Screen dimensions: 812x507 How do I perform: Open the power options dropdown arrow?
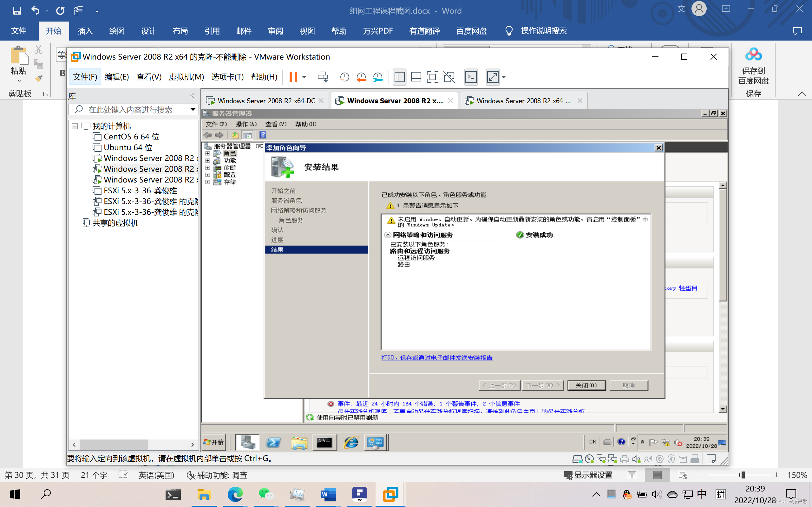click(x=304, y=77)
